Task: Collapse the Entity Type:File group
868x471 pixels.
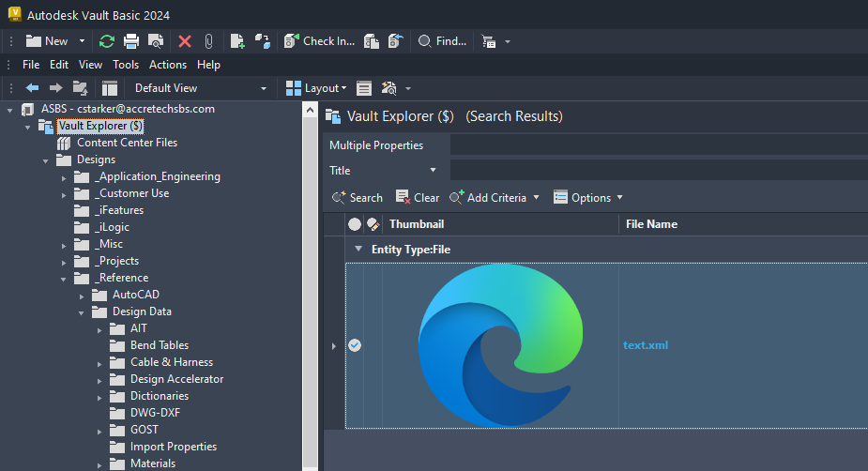Action: [x=358, y=249]
